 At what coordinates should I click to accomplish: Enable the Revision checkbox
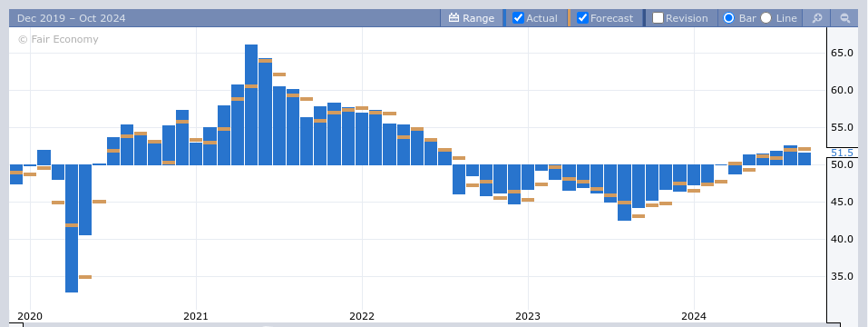(x=658, y=18)
